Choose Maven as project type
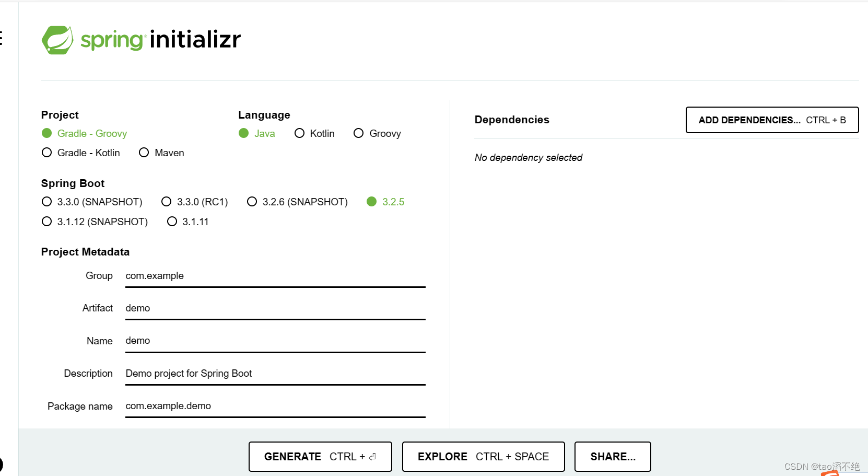Screen dimensions: 868x476 161,153
